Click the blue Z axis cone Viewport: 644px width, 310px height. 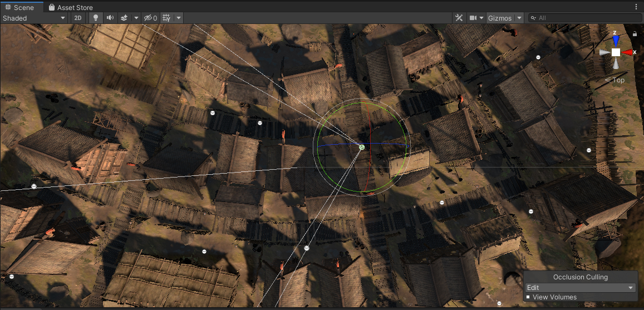[616, 40]
